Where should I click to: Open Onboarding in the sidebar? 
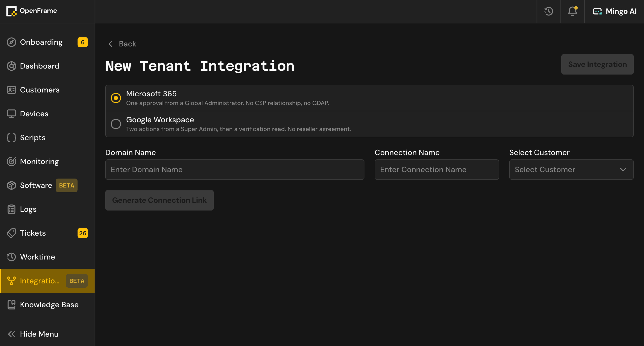click(x=47, y=42)
